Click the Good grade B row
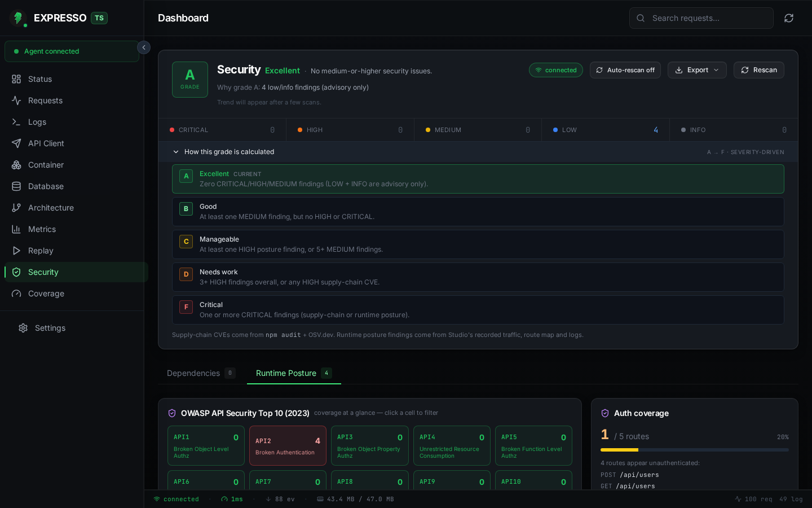This screenshot has height=508, width=812. [478, 212]
